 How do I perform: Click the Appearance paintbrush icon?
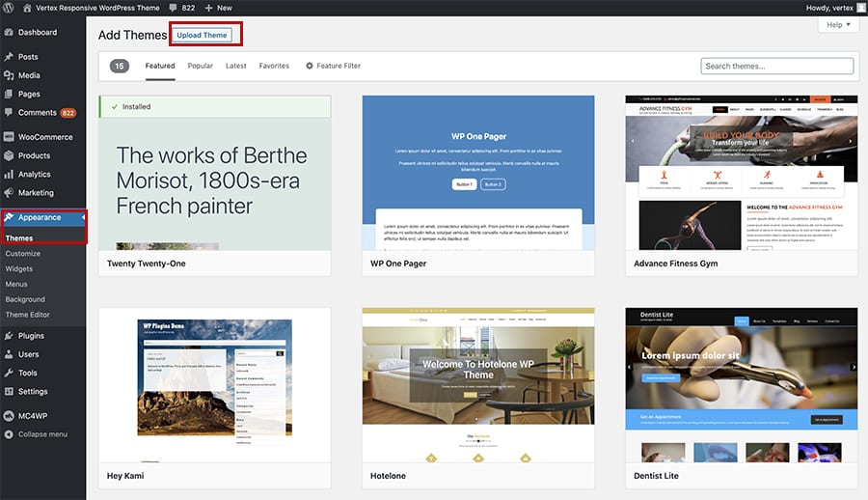click(9, 217)
